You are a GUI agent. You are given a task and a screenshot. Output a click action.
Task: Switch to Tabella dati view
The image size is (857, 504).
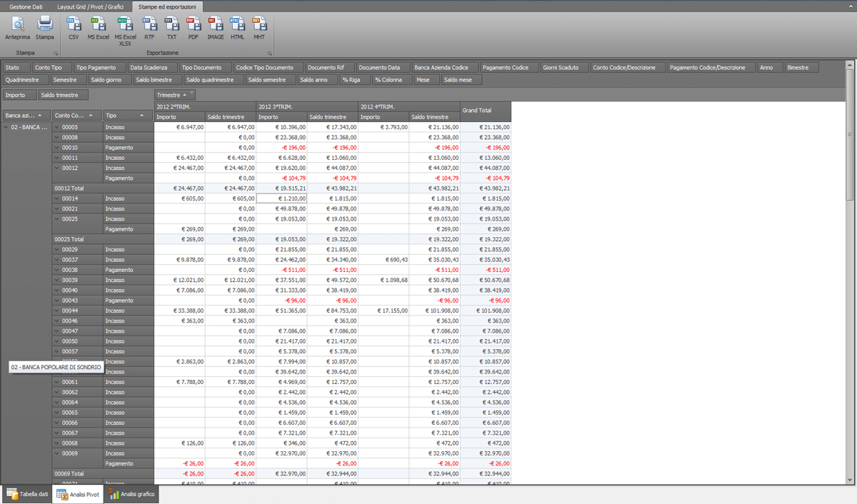click(27, 494)
